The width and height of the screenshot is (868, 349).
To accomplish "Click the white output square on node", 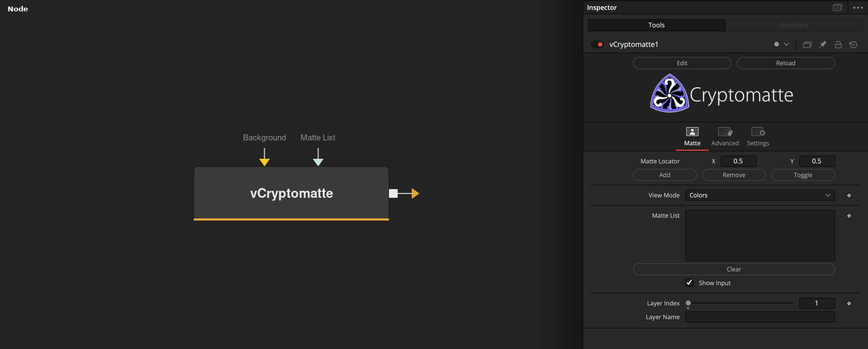I will click(x=393, y=193).
